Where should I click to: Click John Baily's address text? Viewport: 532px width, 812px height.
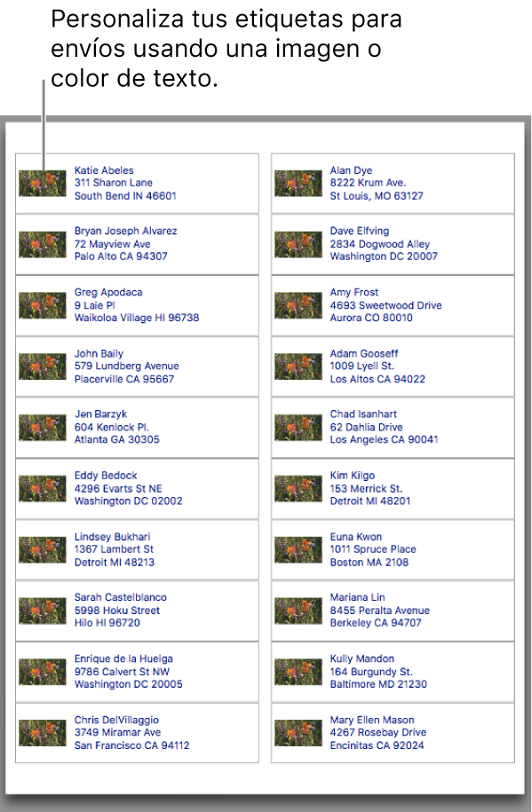tap(126, 367)
